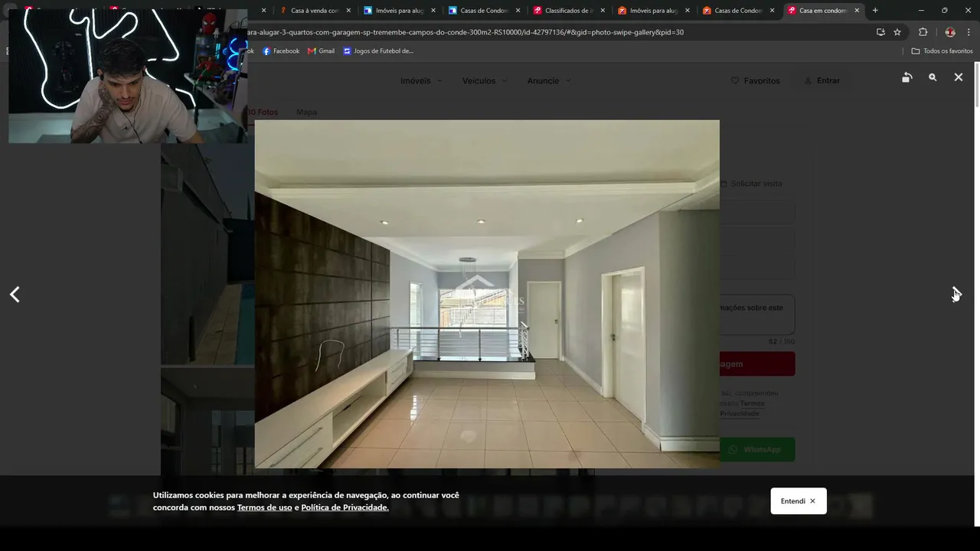980x551 pixels.
Task: Open a new browser tab
Action: tap(875, 11)
